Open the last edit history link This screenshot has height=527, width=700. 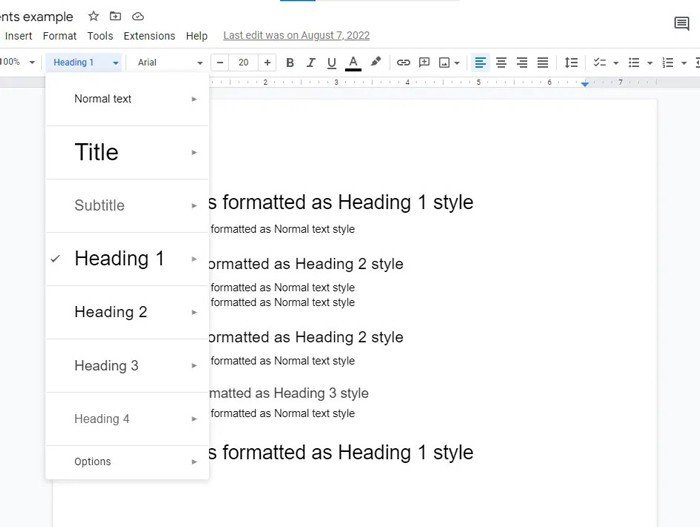(x=296, y=36)
